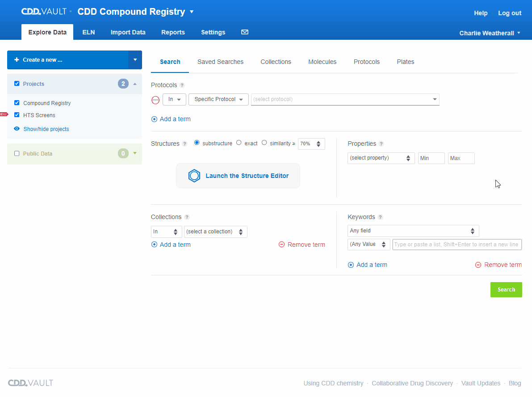Open the Protocols In dropdown
This screenshot has height=397, width=532.
click(174, 99)
